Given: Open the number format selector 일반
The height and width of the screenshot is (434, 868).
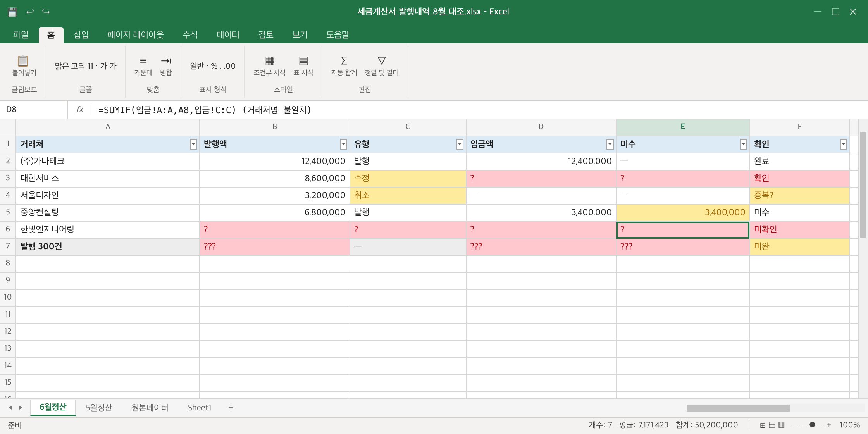Looking at the screenshot, I should 213,66.
